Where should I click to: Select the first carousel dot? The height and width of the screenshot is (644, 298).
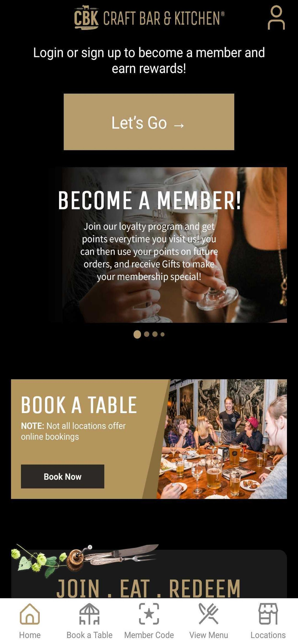(137, 334)
